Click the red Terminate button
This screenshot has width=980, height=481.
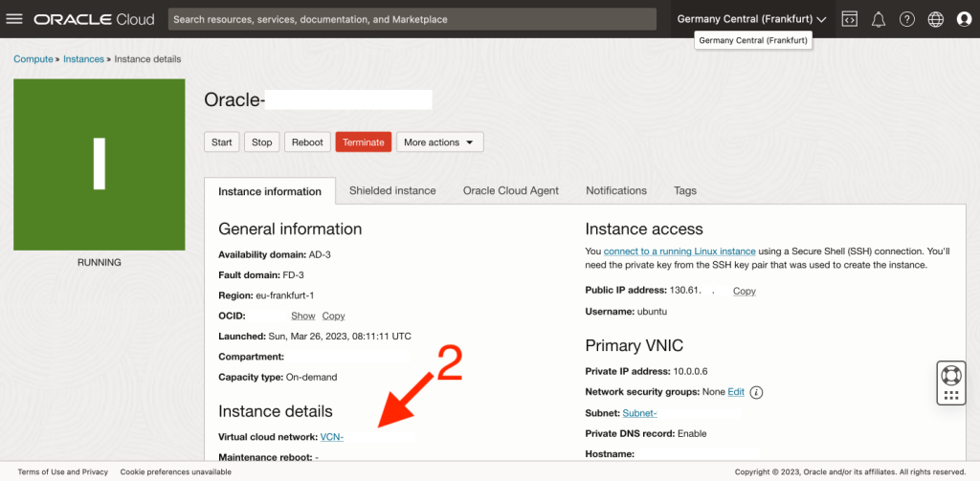pos(363,142)
